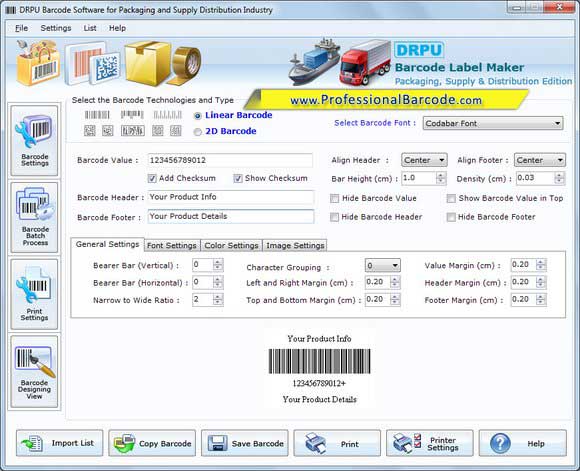Visit the www.ProfessionalBarcode.com banner link
580x471 pixels.
point(386,100)
